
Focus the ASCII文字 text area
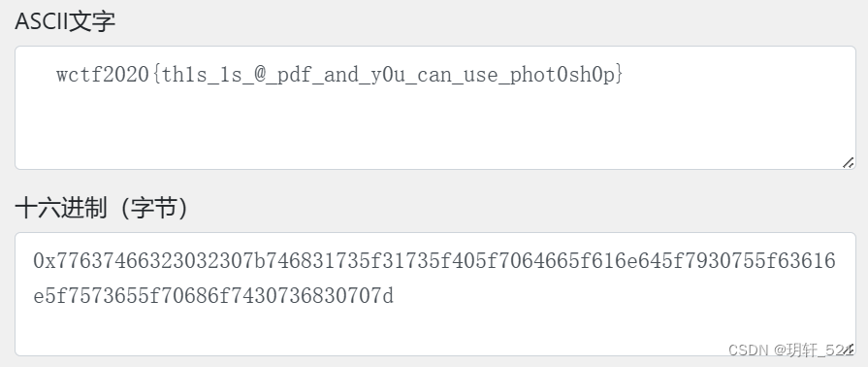tap(435, 108)
